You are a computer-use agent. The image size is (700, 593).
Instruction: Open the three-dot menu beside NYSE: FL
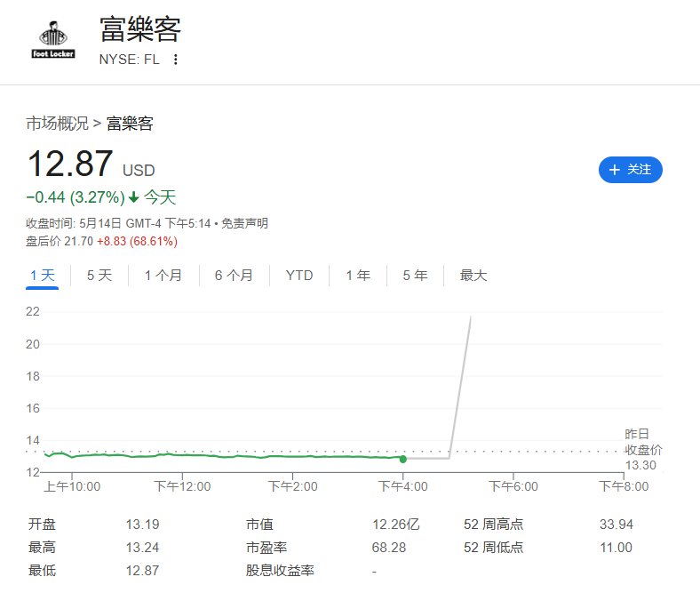pos(176,60)
